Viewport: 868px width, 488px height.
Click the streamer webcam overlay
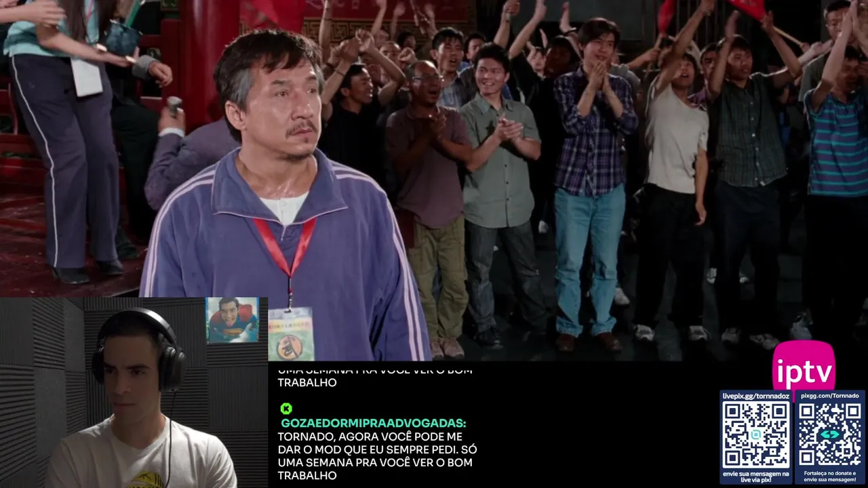(134, 392)
